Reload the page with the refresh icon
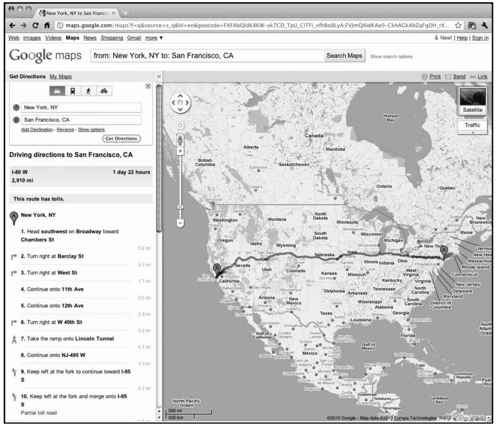The image size is (501, 427). 35,25
